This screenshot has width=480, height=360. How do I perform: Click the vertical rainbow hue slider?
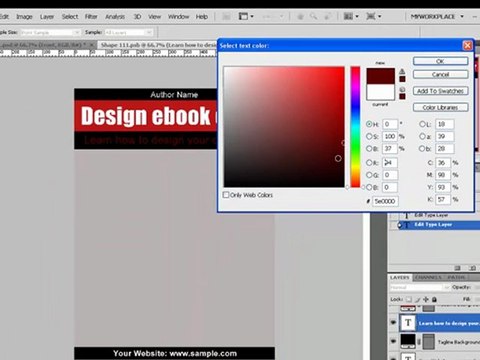[x=355, y=127]
